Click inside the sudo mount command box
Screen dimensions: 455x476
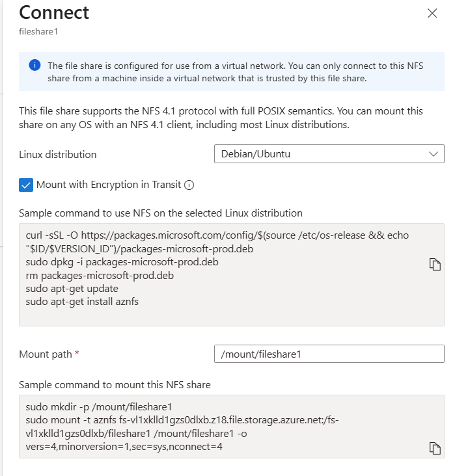(x=221, y=426)
